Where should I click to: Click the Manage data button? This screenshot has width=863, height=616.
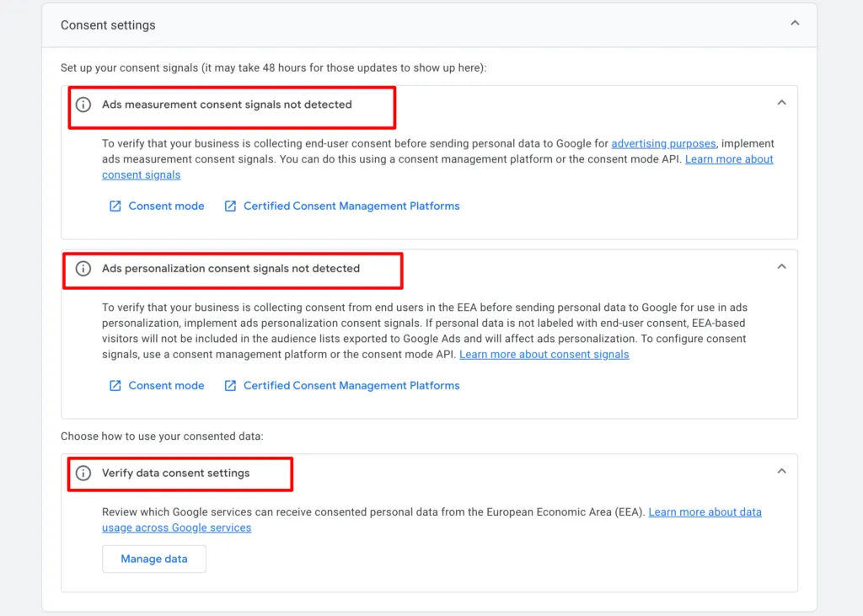pyautogui.click(x=154, y=559)
